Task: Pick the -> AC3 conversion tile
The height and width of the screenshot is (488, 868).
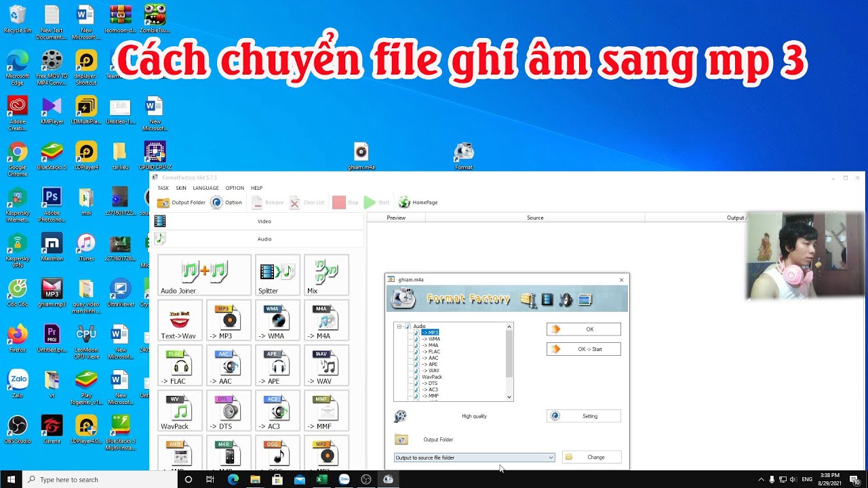Action: (277, 411)
